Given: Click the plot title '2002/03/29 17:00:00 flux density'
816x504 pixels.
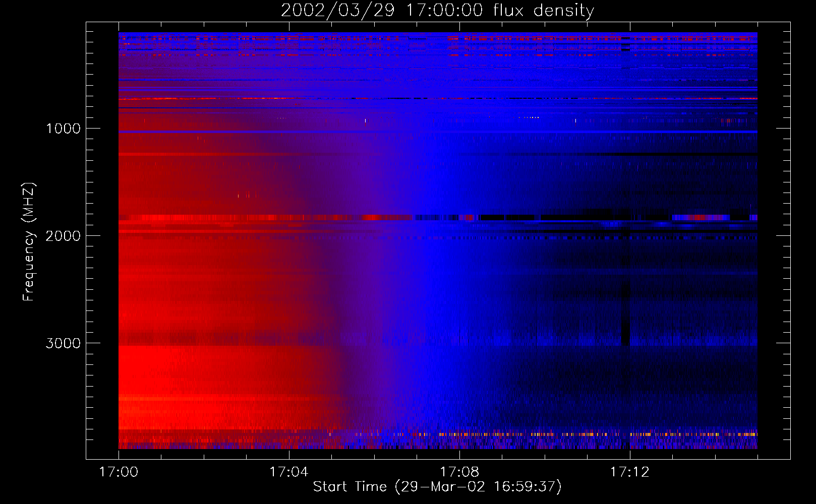Looking at the screenshot, I should (437, 11).
